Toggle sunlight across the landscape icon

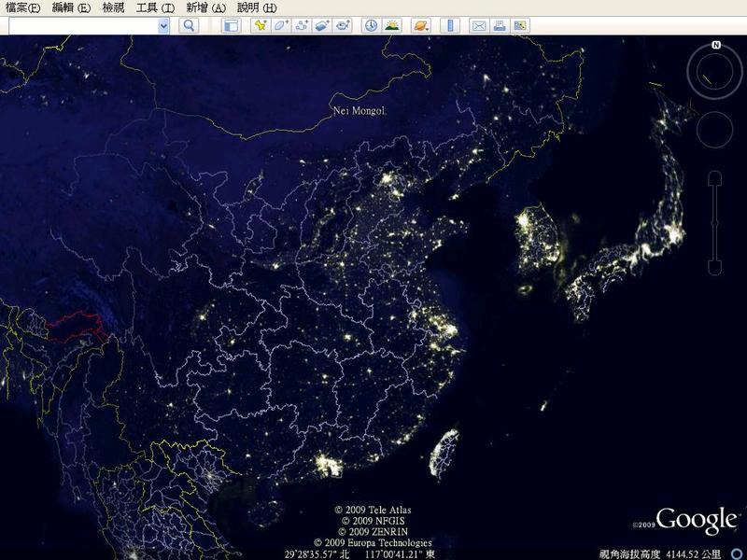391,26
